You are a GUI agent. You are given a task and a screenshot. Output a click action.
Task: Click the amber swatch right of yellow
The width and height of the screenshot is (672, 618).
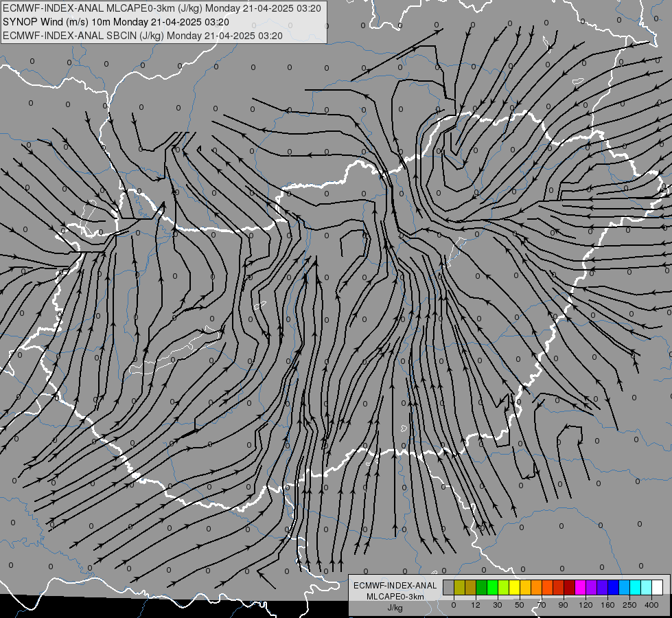click(x=525, y=587)
